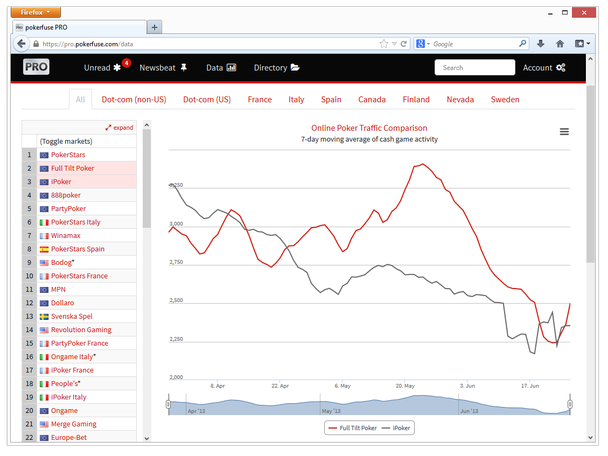The height and width of the screenshot is (456, 608).
Task: Click the right handle of the range navigator
Action: [x=570, y=404]
